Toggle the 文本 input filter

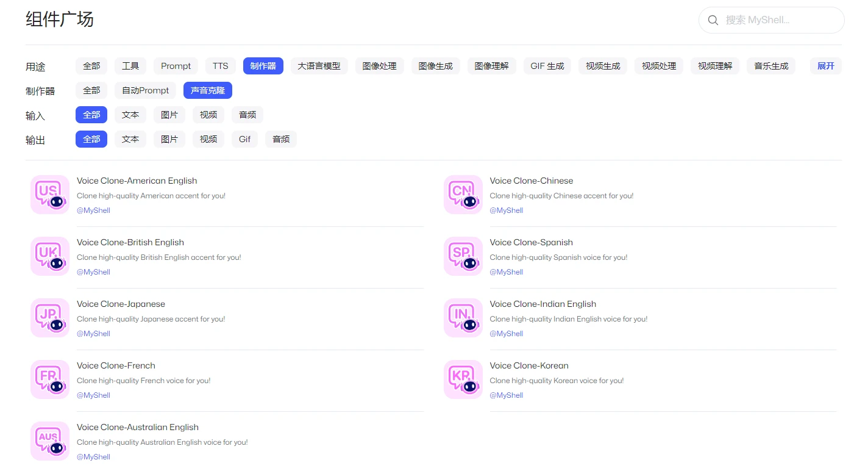click(x=130, y=115)
